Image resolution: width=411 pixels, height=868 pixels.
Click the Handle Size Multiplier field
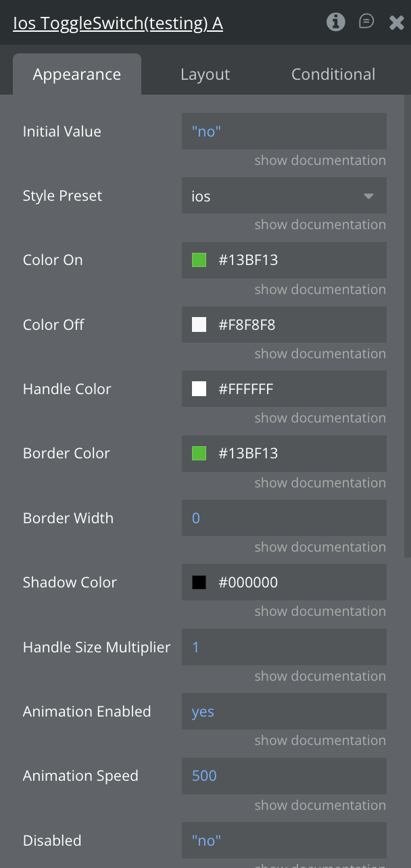[284, 648]
